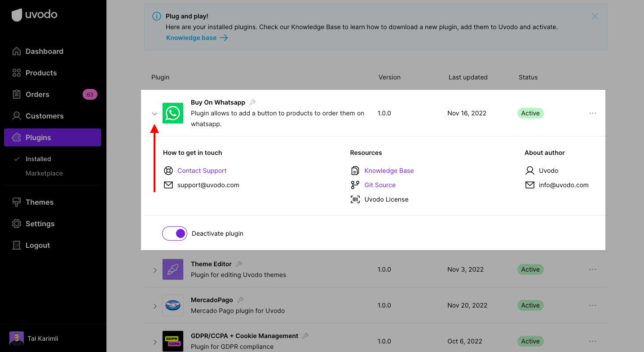Click the wrench icon beside MercadoPago
The width and height of the screenshot is (644, 352).
pos(240,300)
